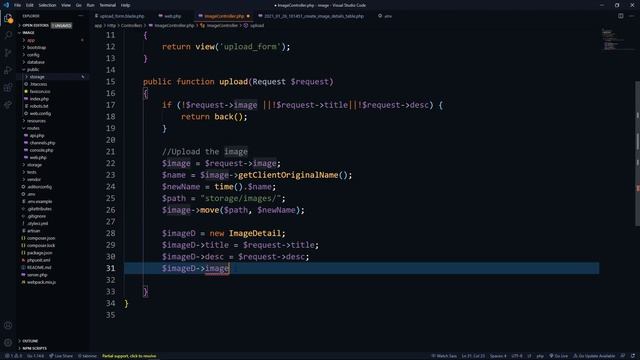This screenshot has height=360, width=640.
Task: Open console.php in the routes folder
Action: point(52,150)
